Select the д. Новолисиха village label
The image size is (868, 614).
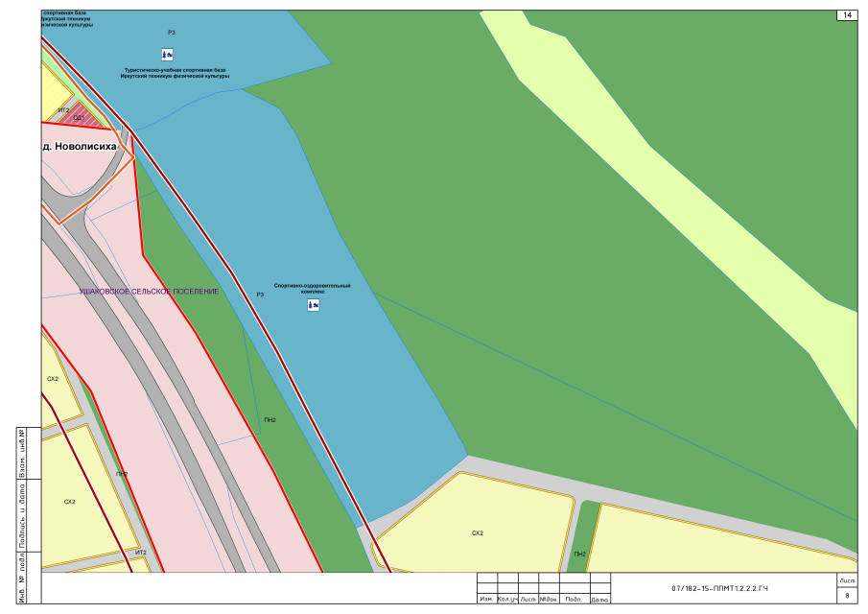[x=80, y=147]
